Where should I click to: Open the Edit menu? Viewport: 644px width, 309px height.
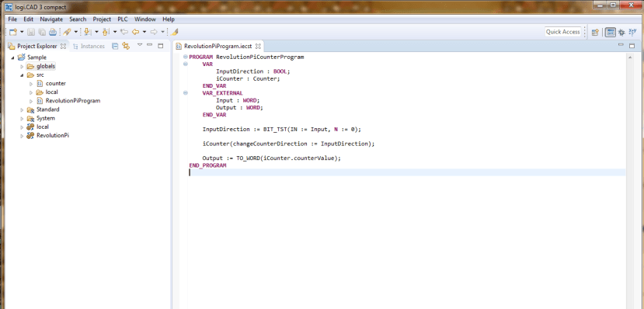click(28, 19)
